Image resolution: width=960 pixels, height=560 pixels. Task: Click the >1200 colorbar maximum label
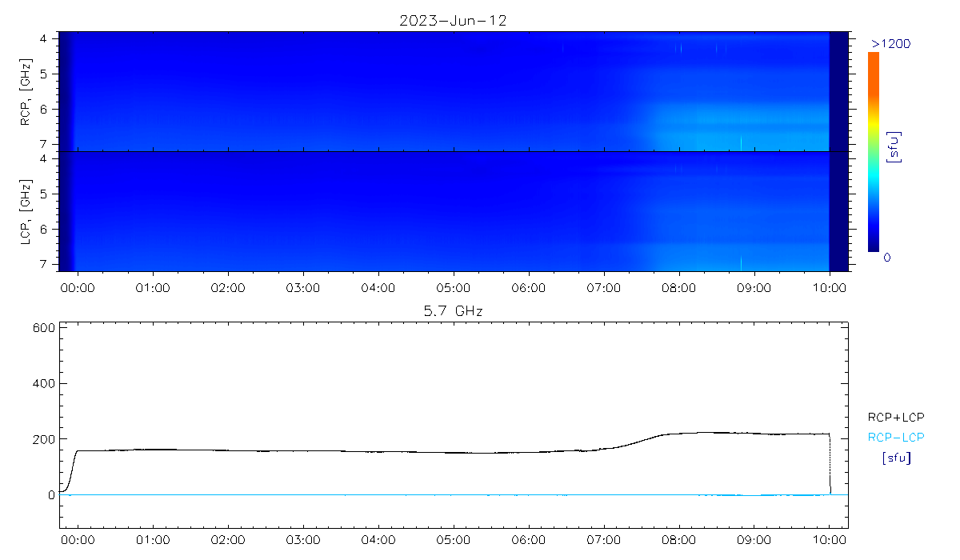[x=890, y=42]
